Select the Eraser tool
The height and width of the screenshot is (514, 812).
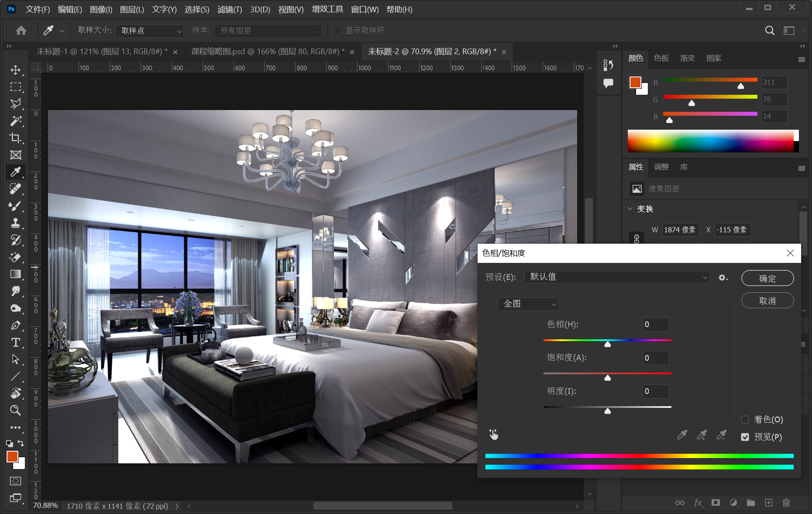(16, 257)
